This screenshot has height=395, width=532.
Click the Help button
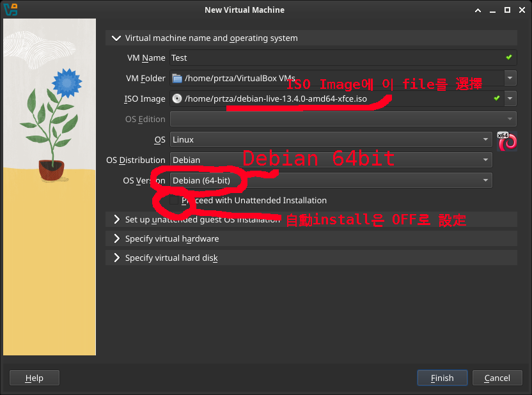(35, 378)
